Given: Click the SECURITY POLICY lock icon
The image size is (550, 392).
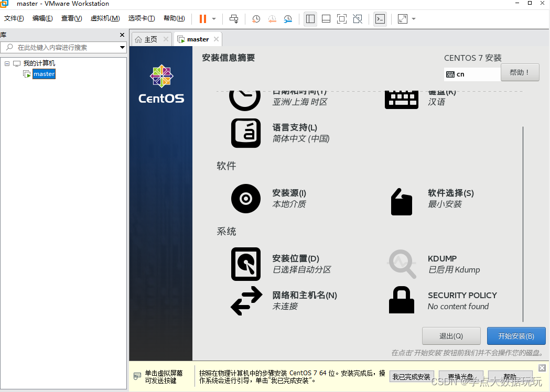Looking at the screenshot, I should tap(402, 300).
